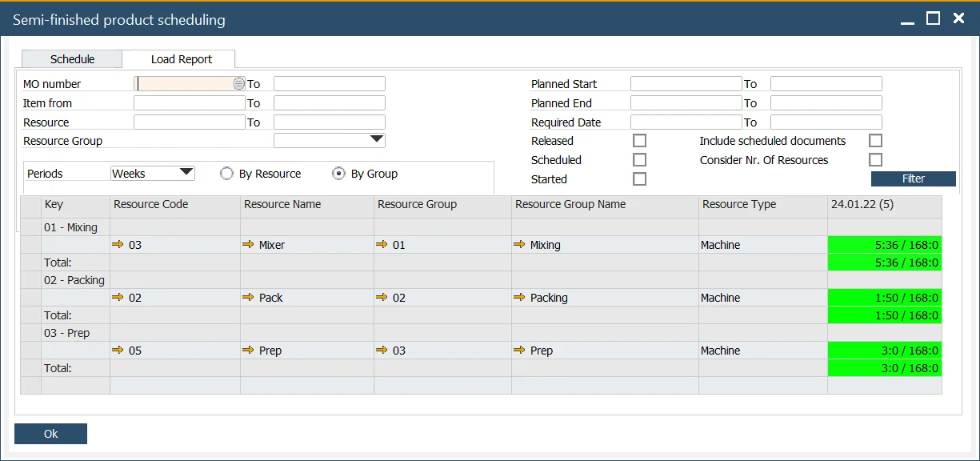Toggle the Consider Nr. Of Resources checkbox

coord(875,160)
